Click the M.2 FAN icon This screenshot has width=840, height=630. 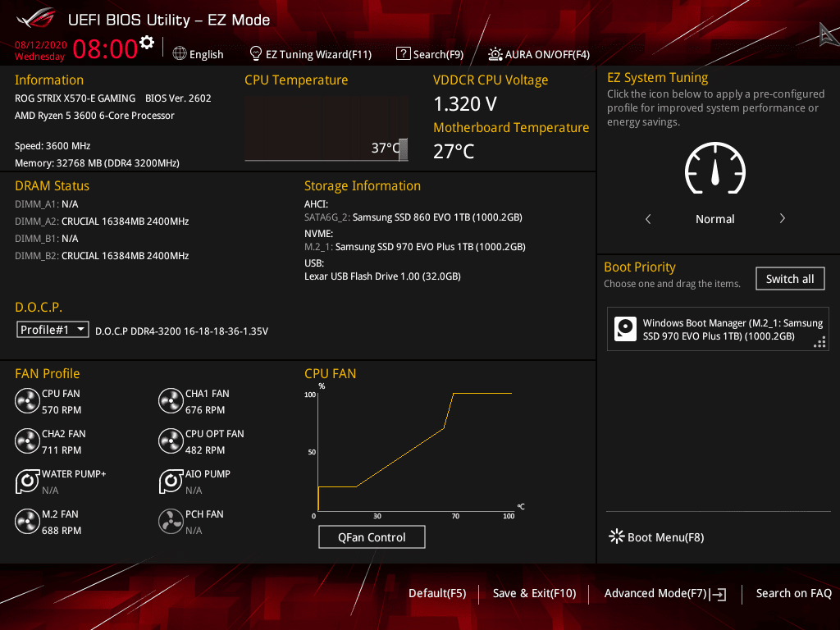click(27, 521)
